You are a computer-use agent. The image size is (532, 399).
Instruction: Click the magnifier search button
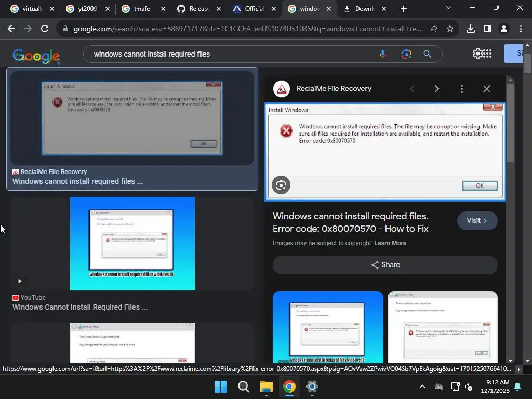click(428, 54)
